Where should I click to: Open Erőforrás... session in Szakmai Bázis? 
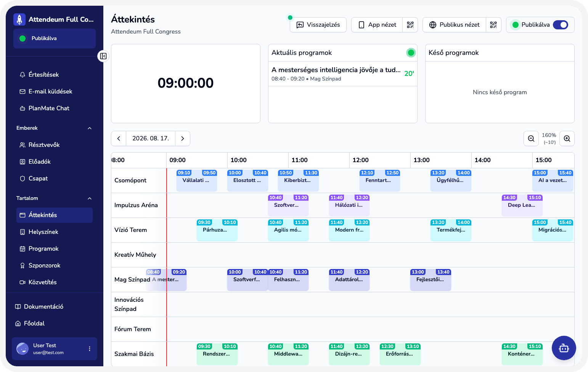(x=400, y=354)
